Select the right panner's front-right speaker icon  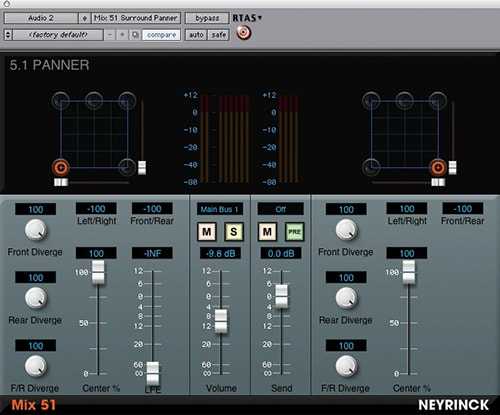coord(438,100)
